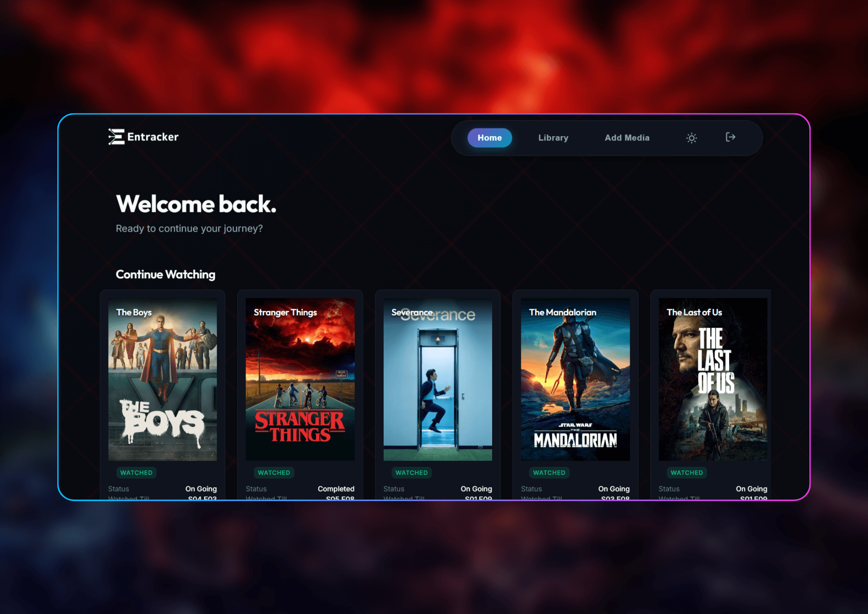868x614 pixels.
Task: Click the 'Status' label on Severance card
Action: click(394, 489)
